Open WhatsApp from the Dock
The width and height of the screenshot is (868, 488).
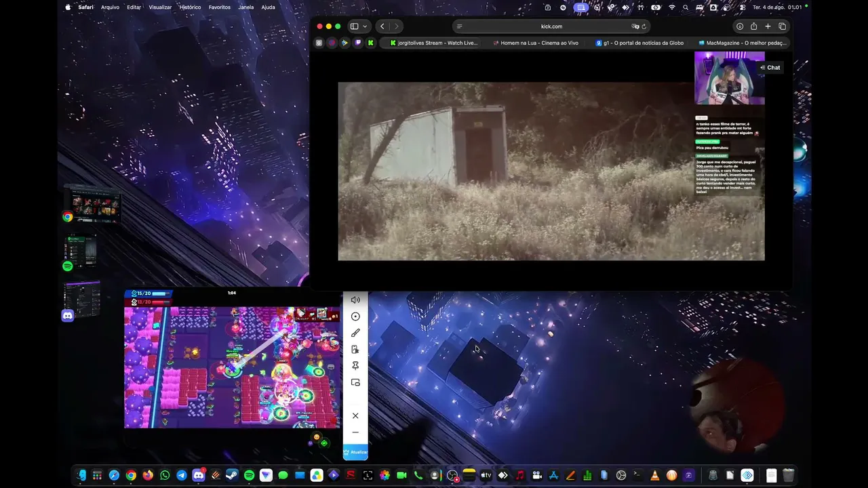click(165, 475)
